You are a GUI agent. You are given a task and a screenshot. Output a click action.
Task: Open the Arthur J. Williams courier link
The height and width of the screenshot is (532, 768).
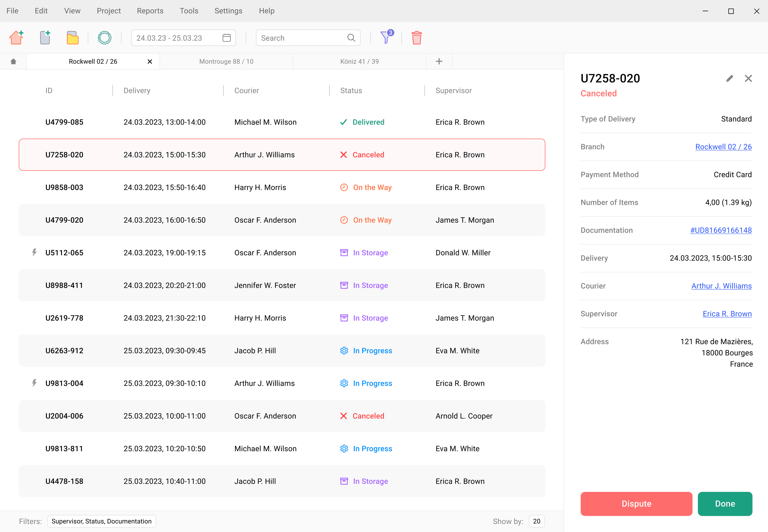pyautogui.click(x=722, y=286)
